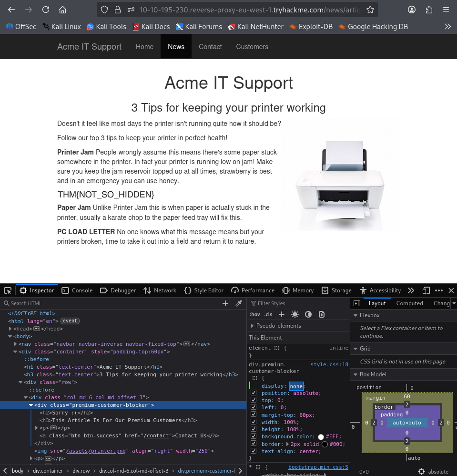457x476 pixels.
Task: Click the tracking protection shield icon
Action: pyautogui.click(x=104, y=10)
